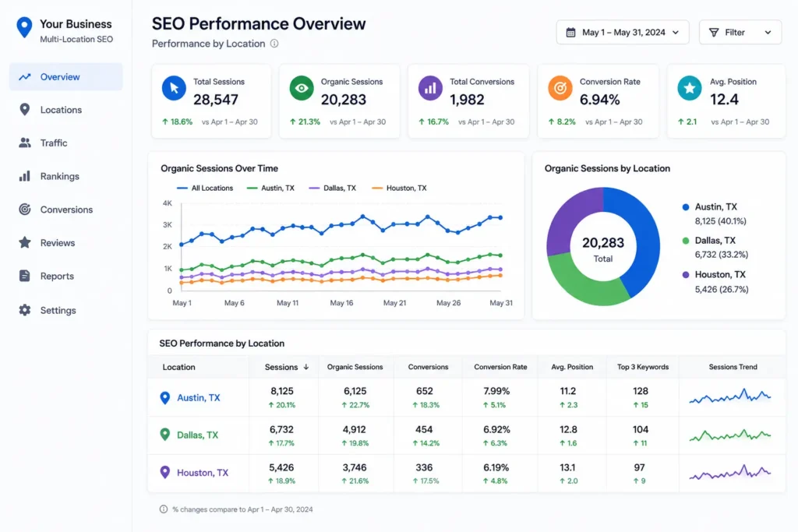798x532 pixels.
Task: Click the Organic Sessions eye icon
Action: (302, 88)
